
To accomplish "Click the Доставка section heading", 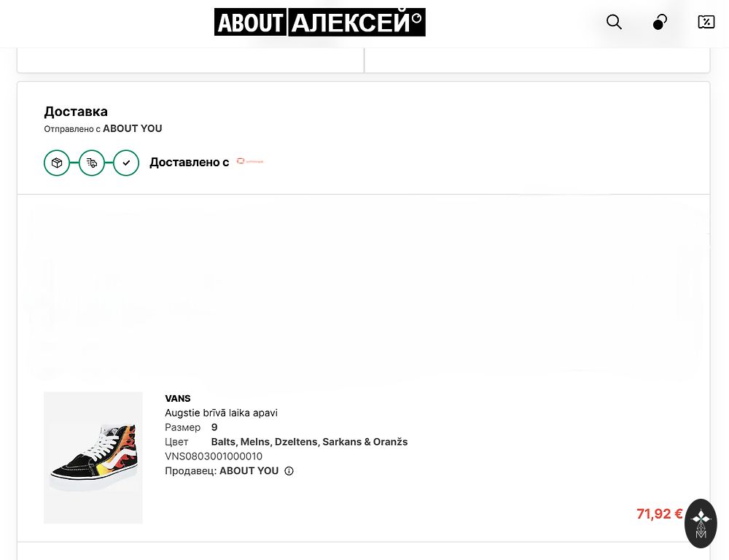I will click(x=76, y=112).
